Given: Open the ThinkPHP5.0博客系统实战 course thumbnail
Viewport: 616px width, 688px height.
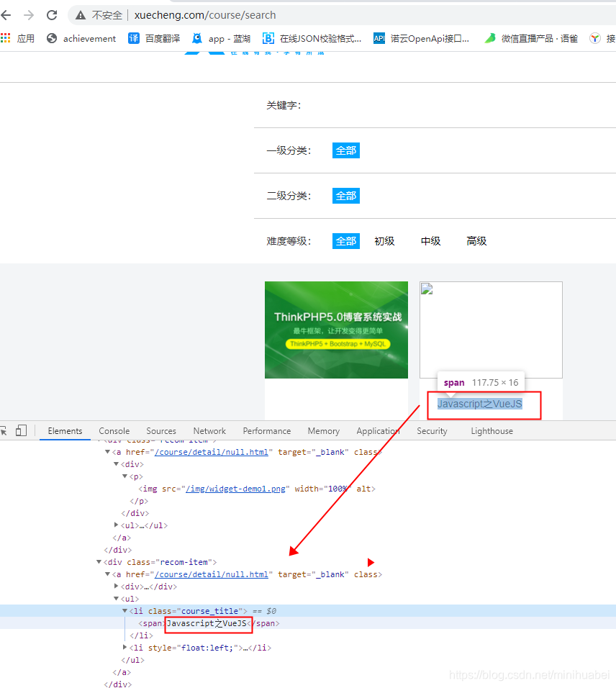Looking at the screenshot, I should [x=336, y=330].
